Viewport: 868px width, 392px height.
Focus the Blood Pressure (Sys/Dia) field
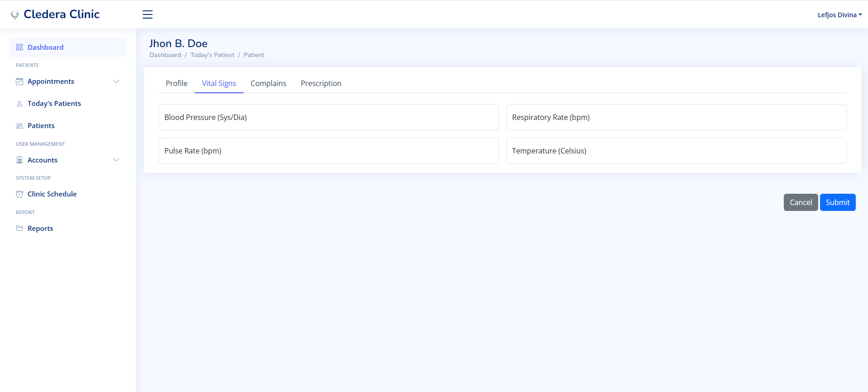click(x=328, y=117)
